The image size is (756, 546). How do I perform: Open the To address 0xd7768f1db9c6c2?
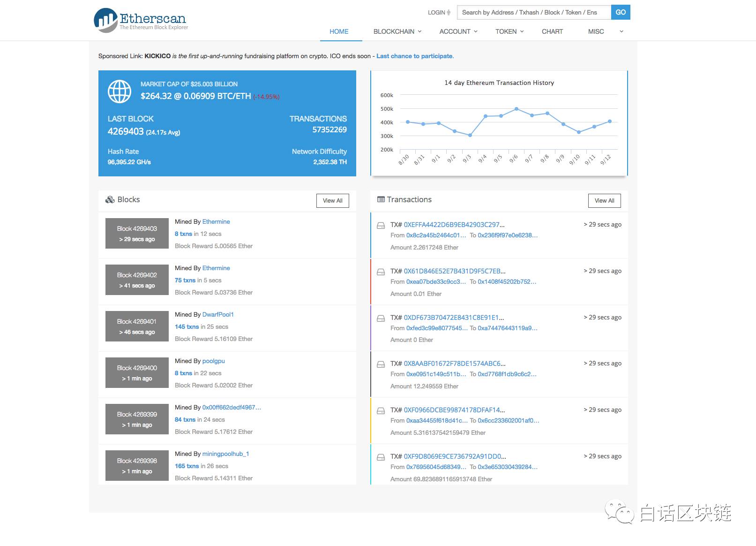pos(507,374)
